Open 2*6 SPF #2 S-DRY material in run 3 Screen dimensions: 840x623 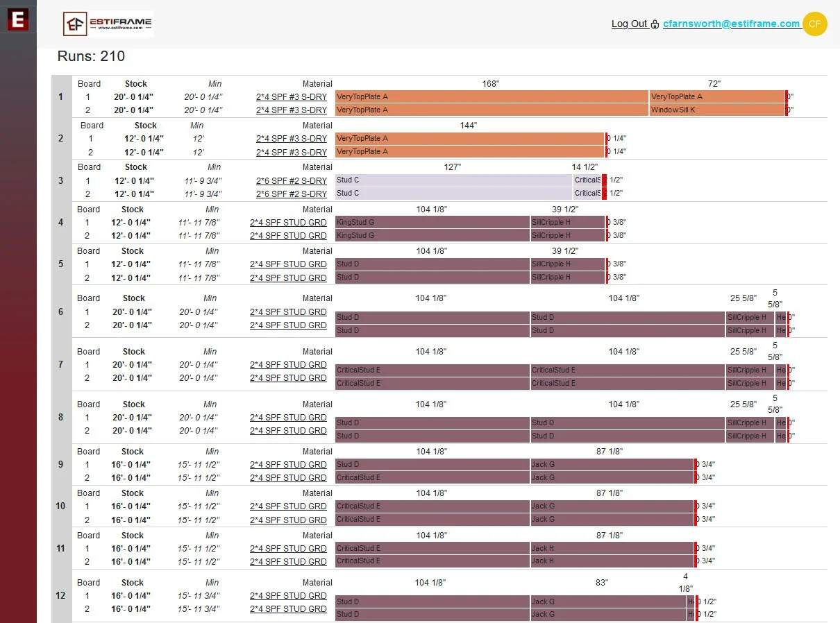click(x=291, y=180)
